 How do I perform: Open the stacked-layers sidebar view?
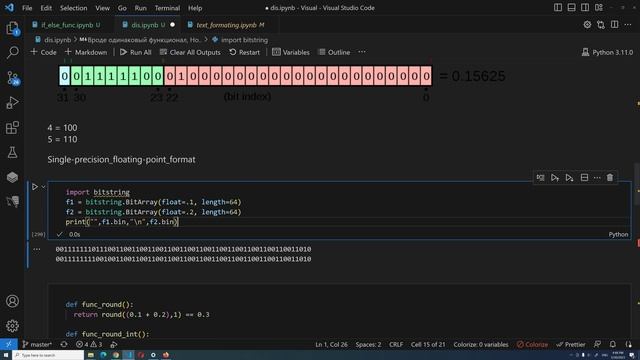(x=12, y=177)
